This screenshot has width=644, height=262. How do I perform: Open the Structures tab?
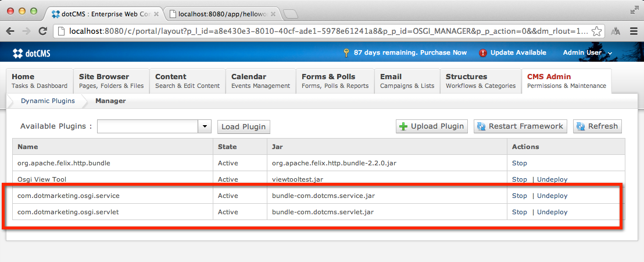(480, 81)
